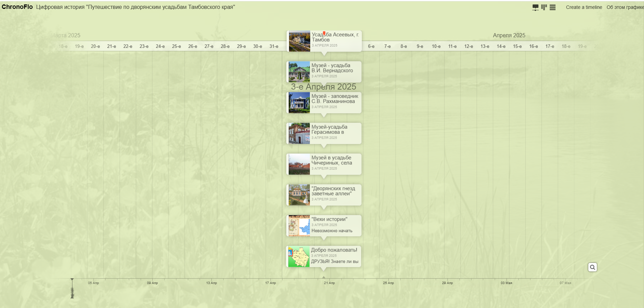Click the "Дворянских гнезд заветные аллеи" thumbnail
The image size is (644, 308).
pos(299,195)
